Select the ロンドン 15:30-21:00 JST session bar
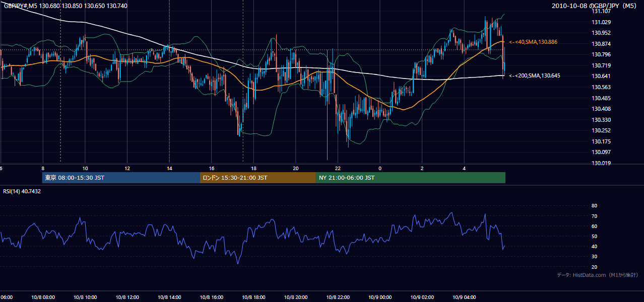Screen dimensions: 644x302 pos(258,178)
